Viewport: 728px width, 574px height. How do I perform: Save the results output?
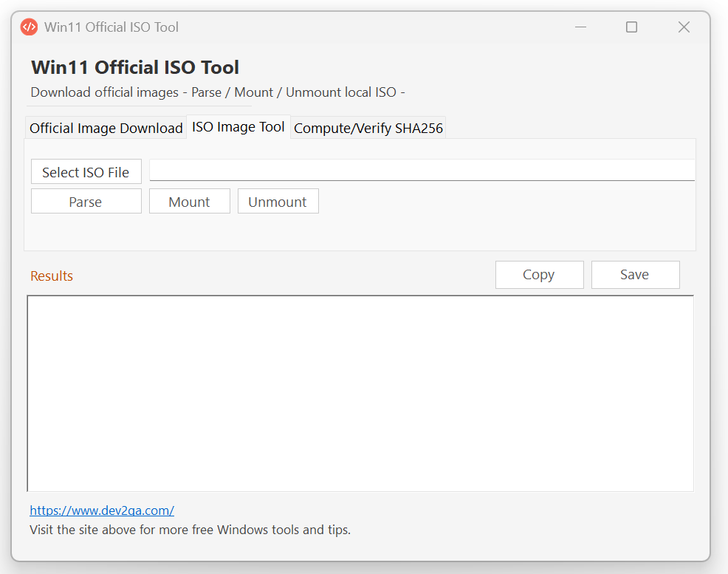[x=635, y=275]
